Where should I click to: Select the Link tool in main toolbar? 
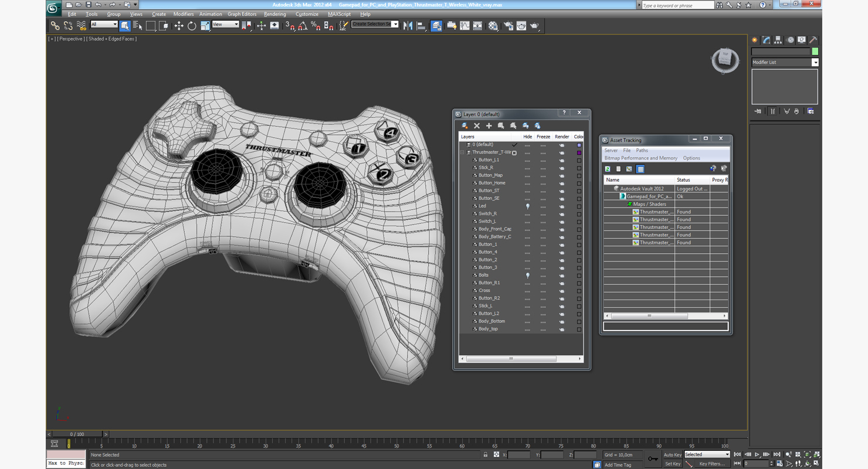(x=55, y=26)
